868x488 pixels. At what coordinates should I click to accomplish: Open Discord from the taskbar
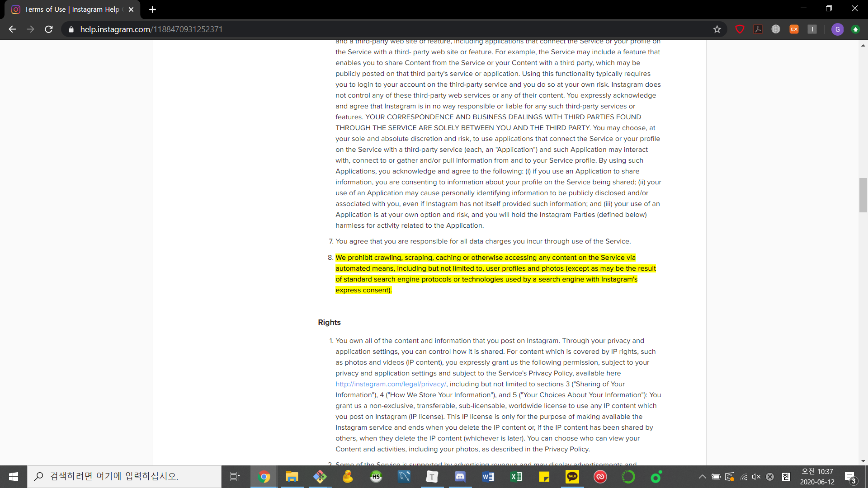(460, 477)
